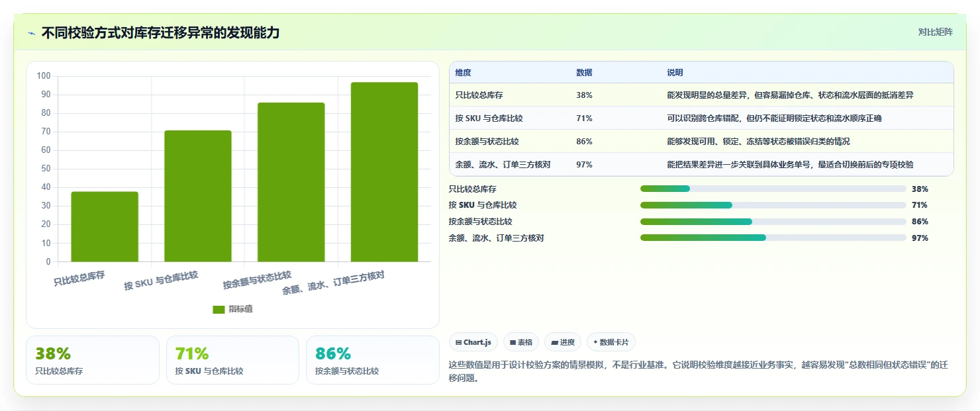Image resolution: width=980 pixels, height=411 pixels.
Task: Click the pulse icon beside the card title
Action: pyautogui.click(x=31, y=32)
